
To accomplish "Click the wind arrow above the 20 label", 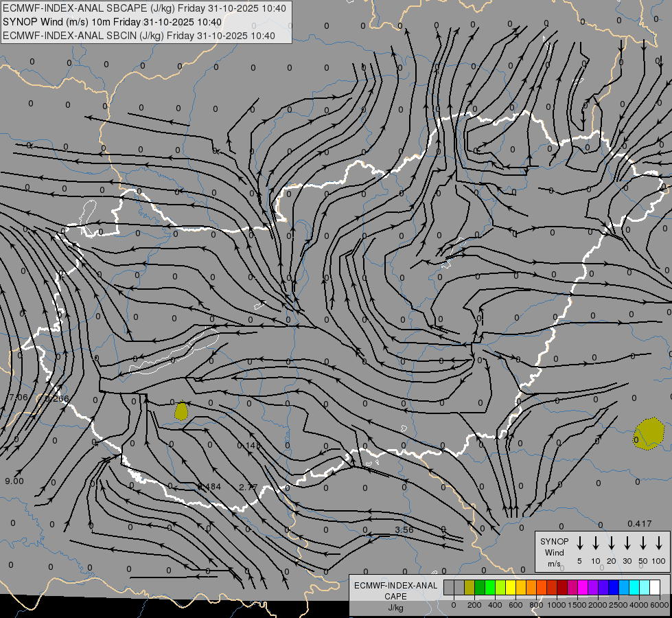I will [x=611, y=543].
